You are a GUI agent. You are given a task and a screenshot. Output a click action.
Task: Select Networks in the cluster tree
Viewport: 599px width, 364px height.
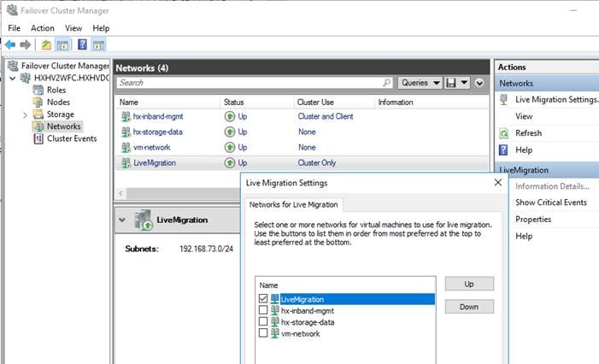[x=64, y=126]
